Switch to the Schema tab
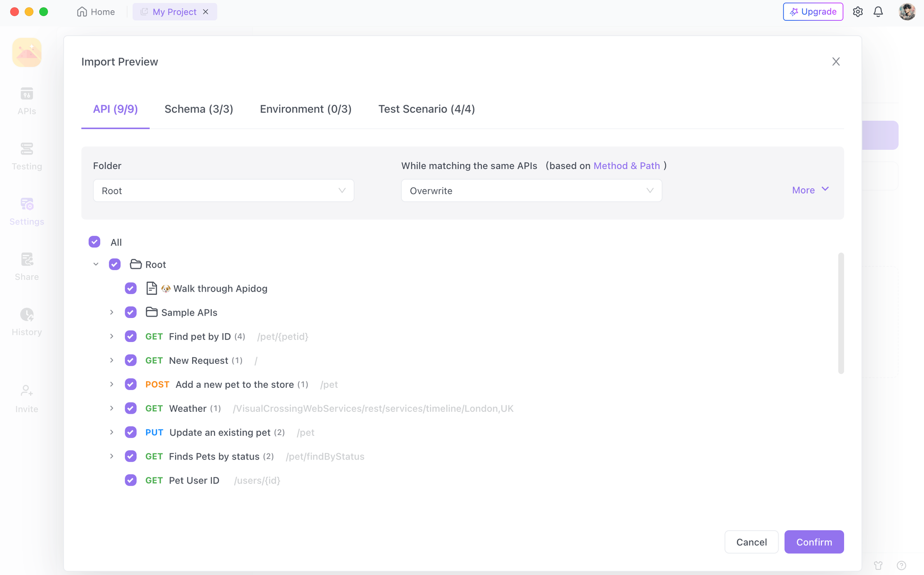 (199, 109)
